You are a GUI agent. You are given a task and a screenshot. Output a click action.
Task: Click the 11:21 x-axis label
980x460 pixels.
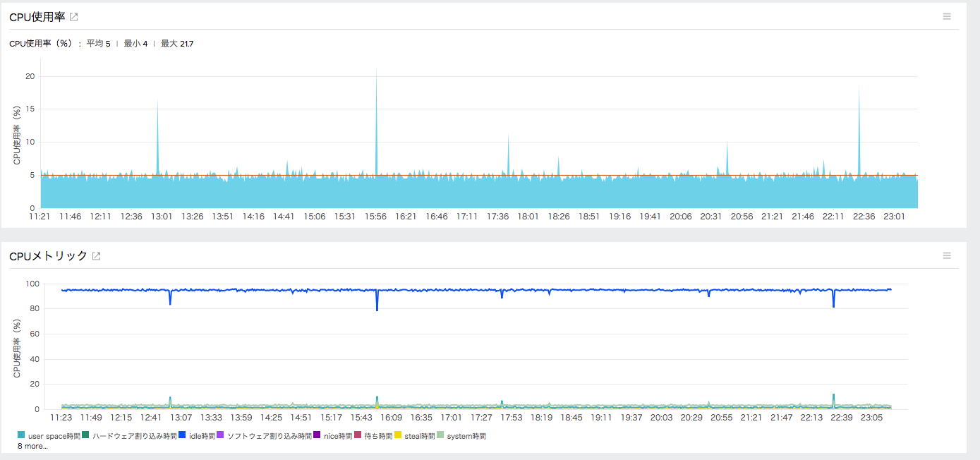pos(40,217)
